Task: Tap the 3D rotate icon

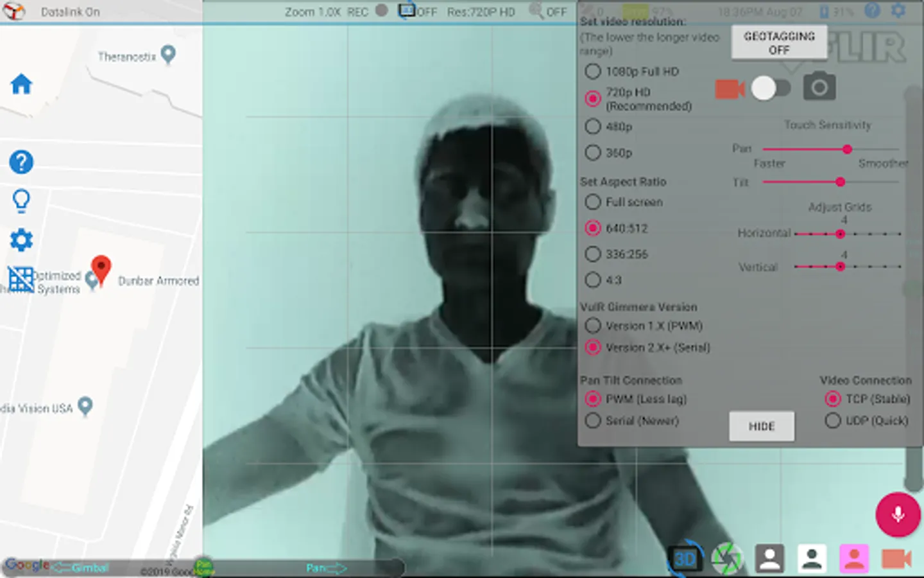Action: [685, 558]
